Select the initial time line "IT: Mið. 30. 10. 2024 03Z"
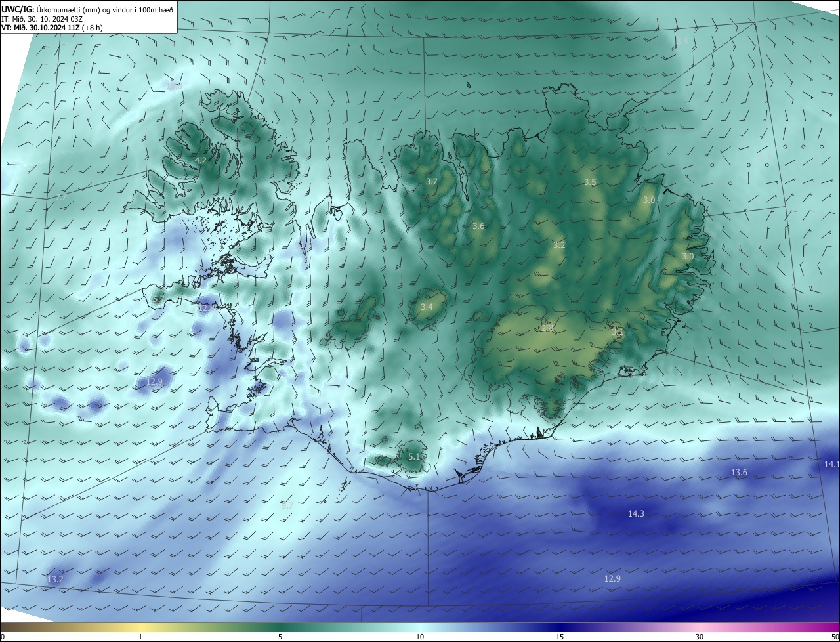This screenshot has height=642, width=840. pos(41,18)
